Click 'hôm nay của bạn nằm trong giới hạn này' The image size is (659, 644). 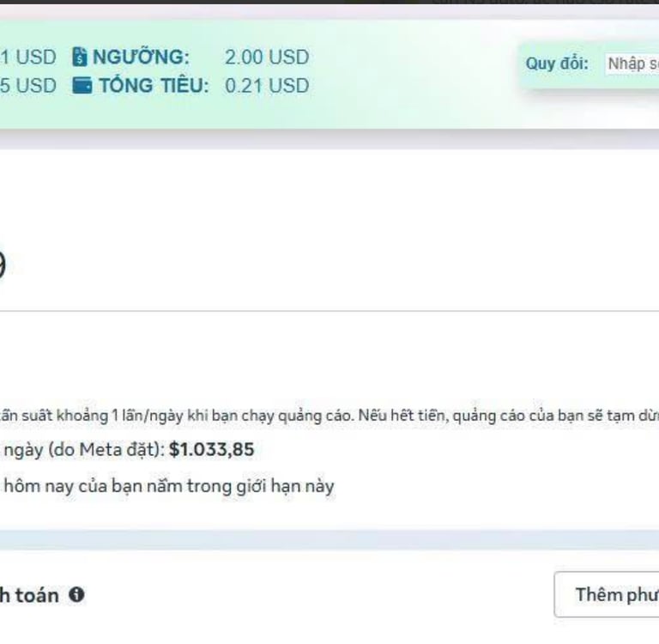[169, 486]
